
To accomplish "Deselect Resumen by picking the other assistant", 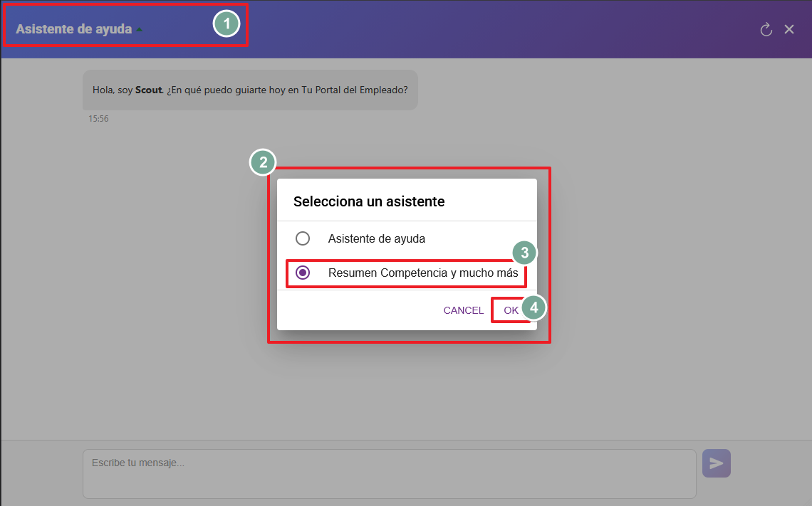I will (x=303, y=238).
